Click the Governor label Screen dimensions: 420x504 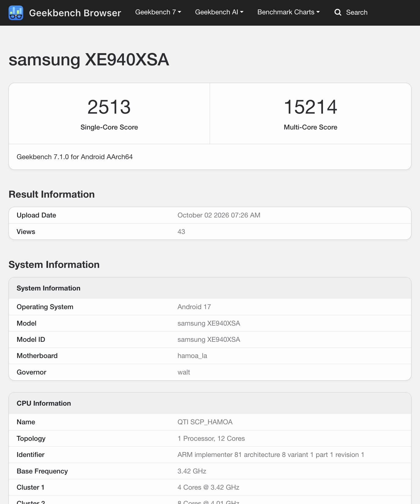coord(31,372)
